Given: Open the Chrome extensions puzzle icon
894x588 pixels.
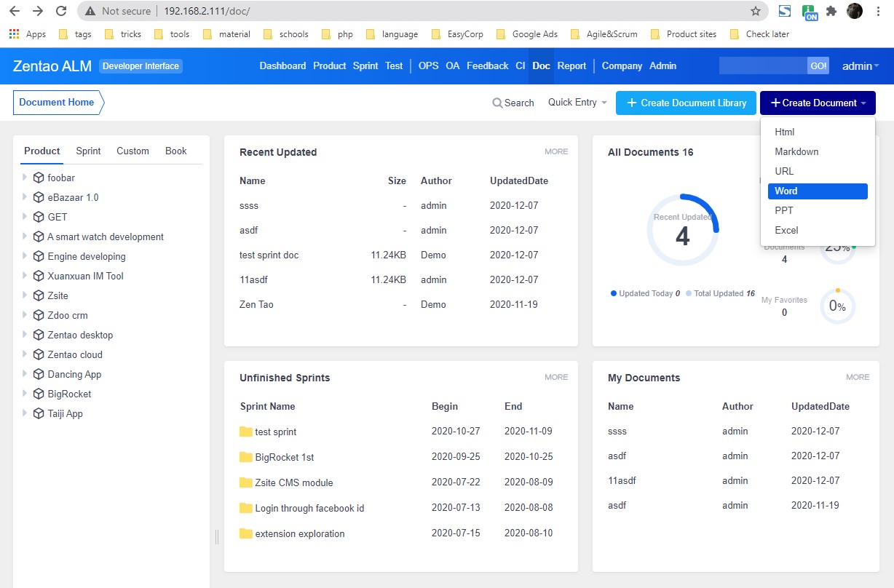Looking at the screenshot, I should click(831, 11).
